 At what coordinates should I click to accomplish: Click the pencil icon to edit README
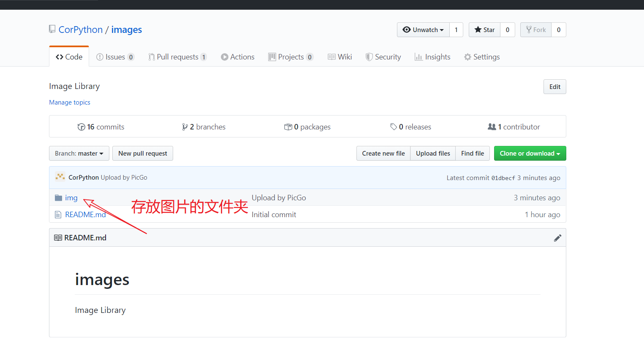click(x=557, y=238)
